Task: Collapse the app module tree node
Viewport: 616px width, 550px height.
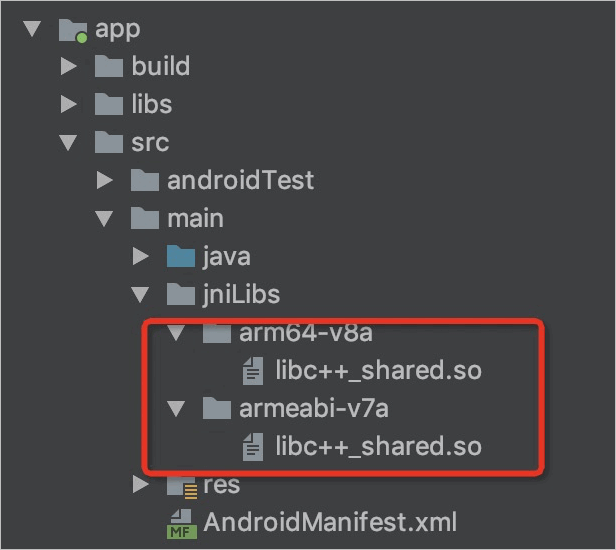Action: pos(32,29)
